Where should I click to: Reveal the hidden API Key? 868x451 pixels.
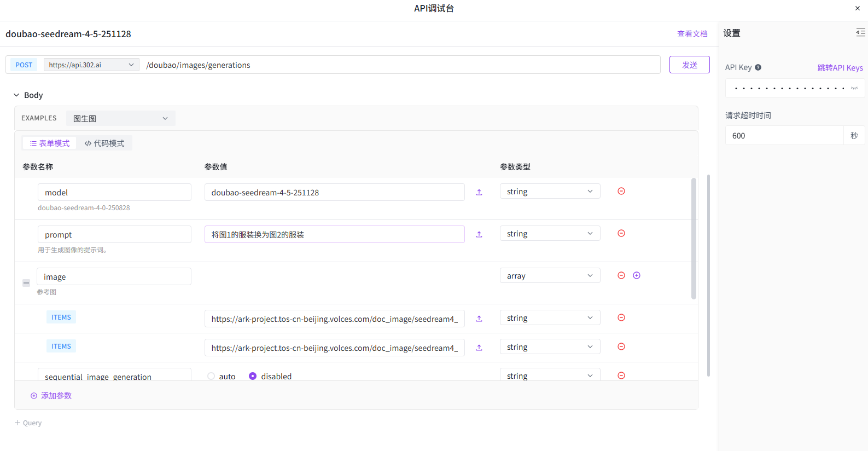pyautogui.click(x=854, y=88)
